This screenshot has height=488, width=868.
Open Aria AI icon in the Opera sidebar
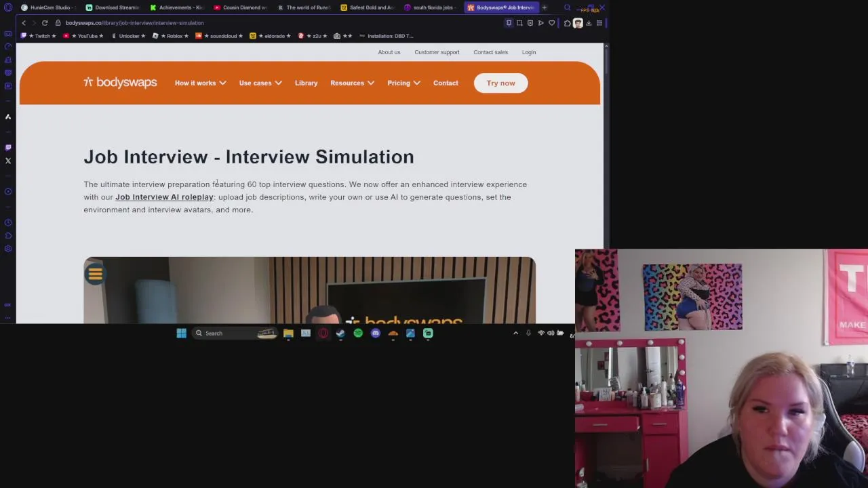click(8, 117)
